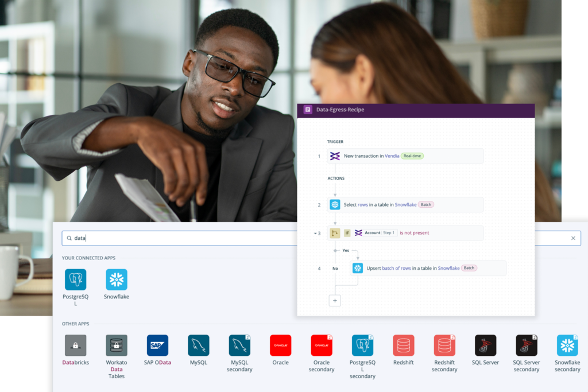Open the Vendia link in the trigger step

pyautogui.click(x=392, y=156)
